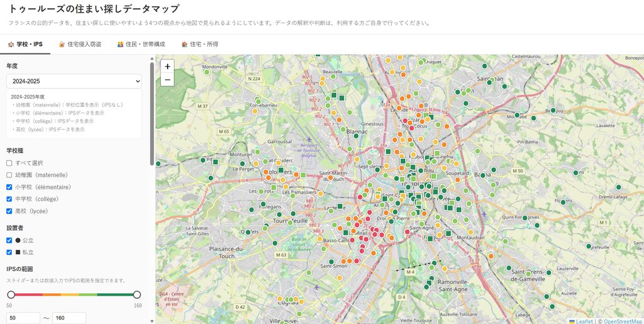Open the 住宅・所得 tab
The height and width of the screenshot is (324, 644).
click(x=199, y=44)
